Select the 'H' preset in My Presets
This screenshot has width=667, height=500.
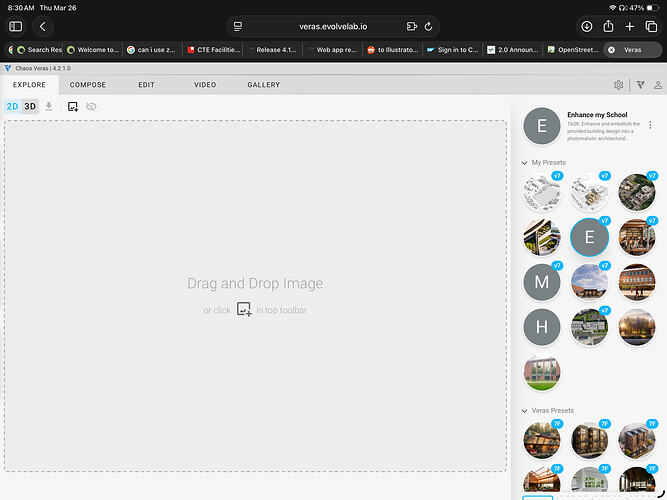542,327
